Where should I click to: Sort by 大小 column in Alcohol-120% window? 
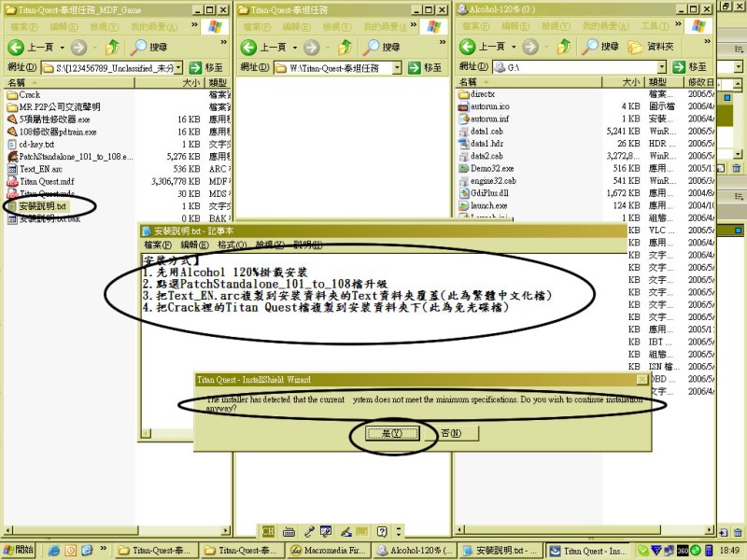(624, 82)
